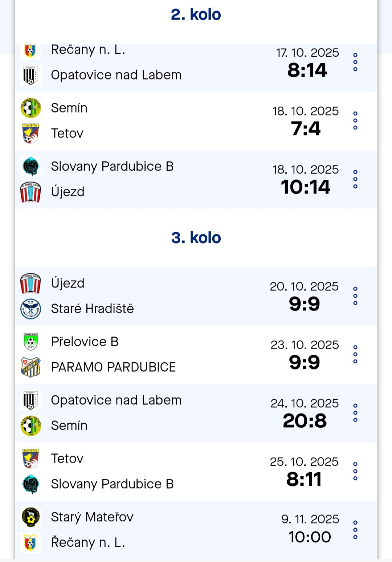Open three-dot menu for Újezd vs Staré Hradiště
The image size is (392, 562).
355,296
